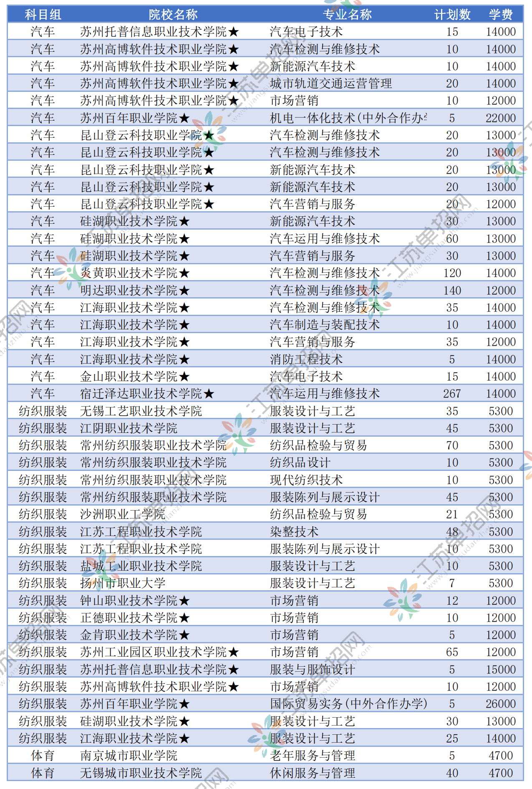Select 炎黄职业技术学院★ school cell

(x=135, y=273)
